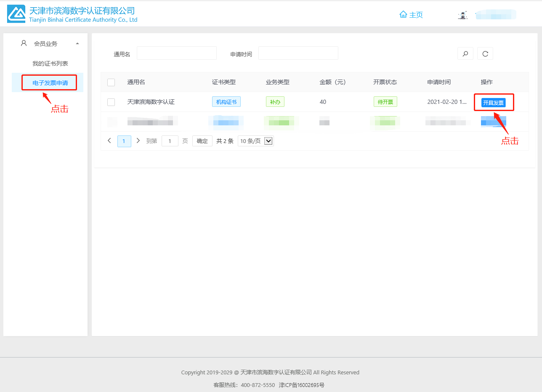Click the 开具发票 button
This screenshot has width=542, height=392.
[493, 103]
